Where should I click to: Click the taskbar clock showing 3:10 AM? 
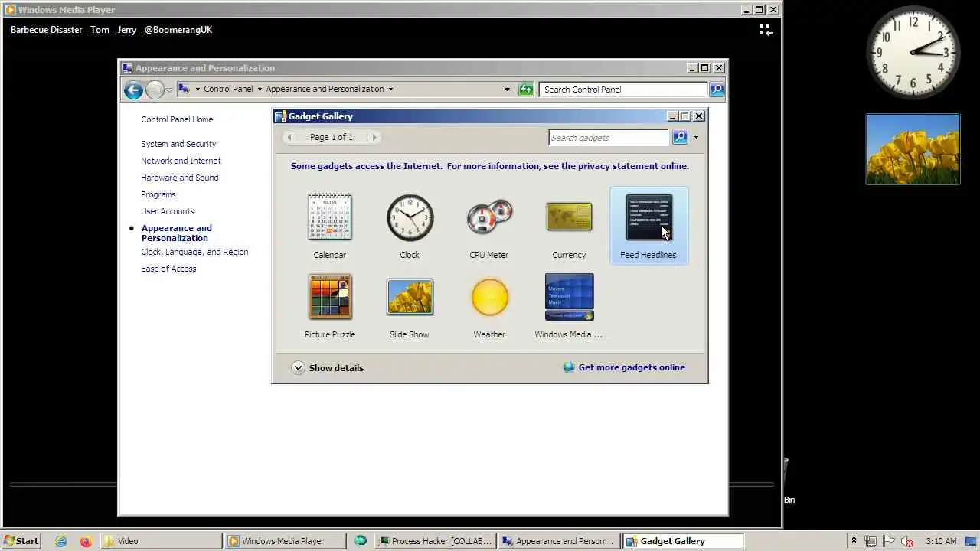point(941,541)
